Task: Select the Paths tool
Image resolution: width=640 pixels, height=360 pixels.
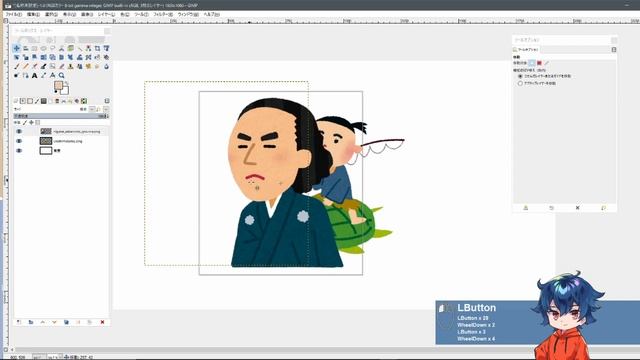Action: (26, 76)
